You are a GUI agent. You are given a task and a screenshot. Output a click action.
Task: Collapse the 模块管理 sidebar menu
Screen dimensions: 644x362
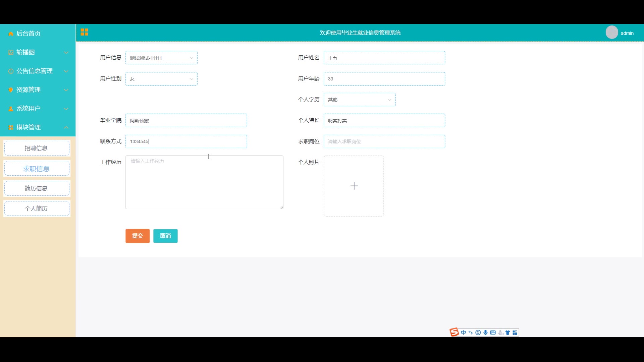38,127
